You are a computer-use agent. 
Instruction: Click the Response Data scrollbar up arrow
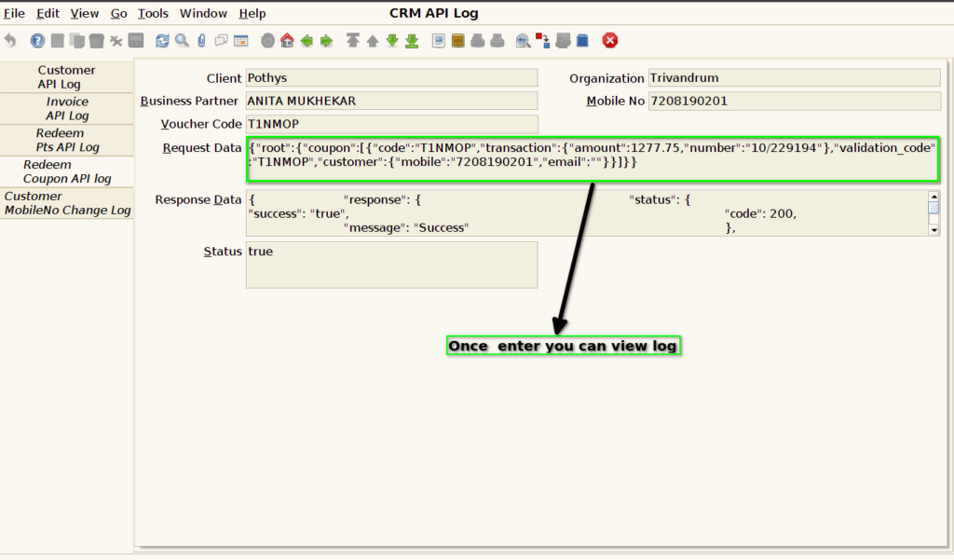click(x=934, y=196)
